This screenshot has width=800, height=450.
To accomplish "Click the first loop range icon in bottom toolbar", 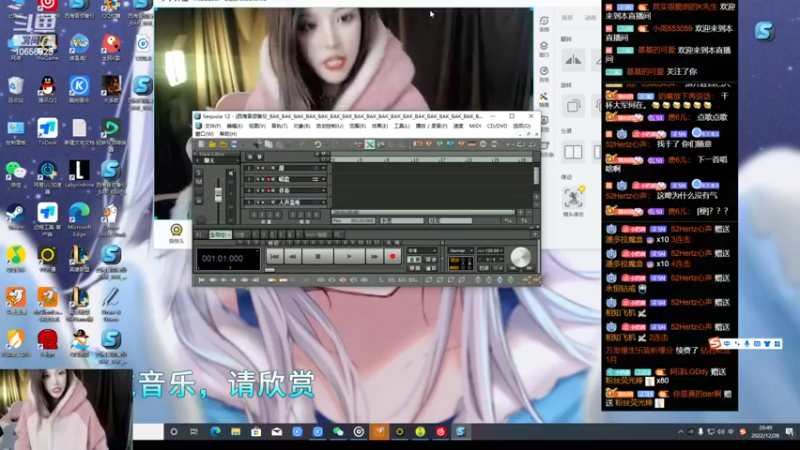I will [429, 280].
